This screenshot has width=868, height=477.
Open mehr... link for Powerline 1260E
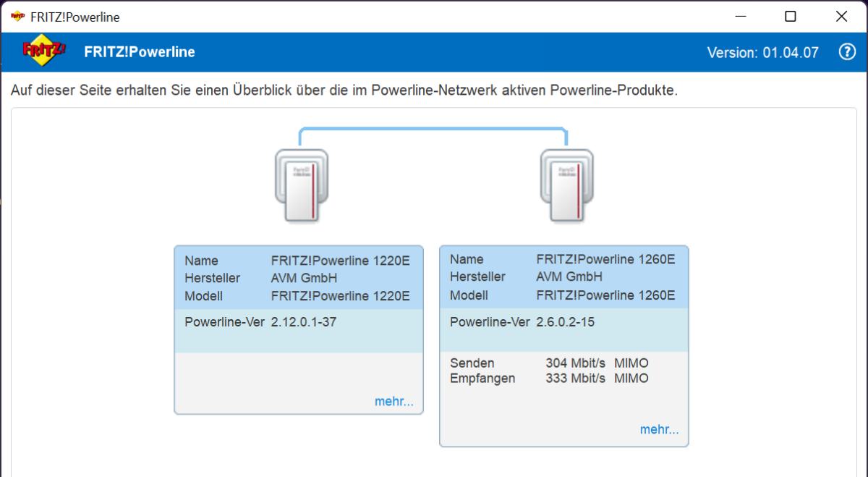click(660, 429)
